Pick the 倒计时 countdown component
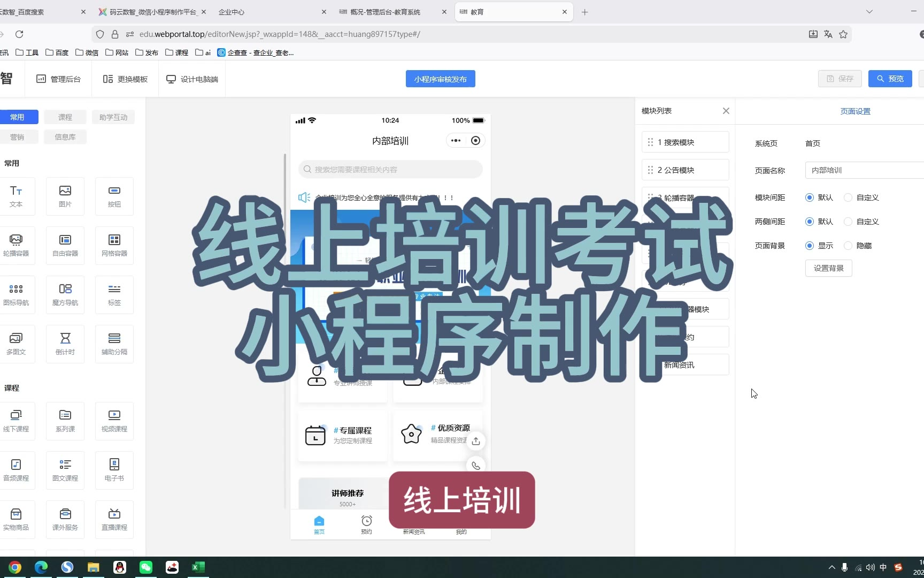 coord(65,344)
